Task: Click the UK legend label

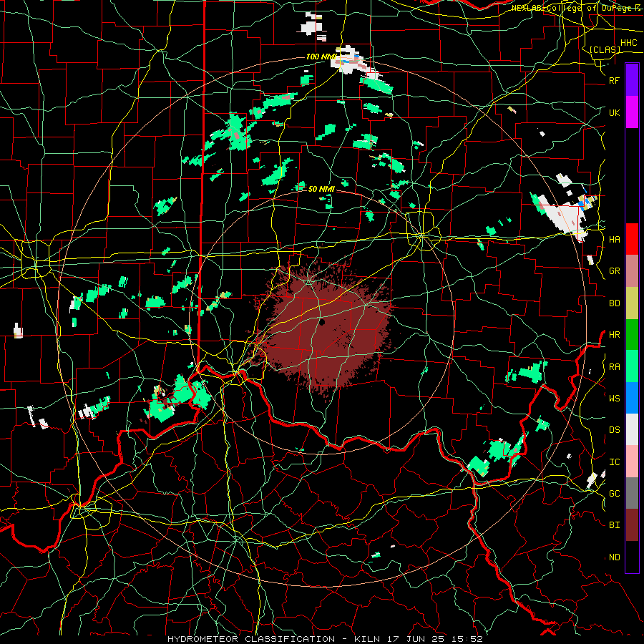Action: point(615,112)
